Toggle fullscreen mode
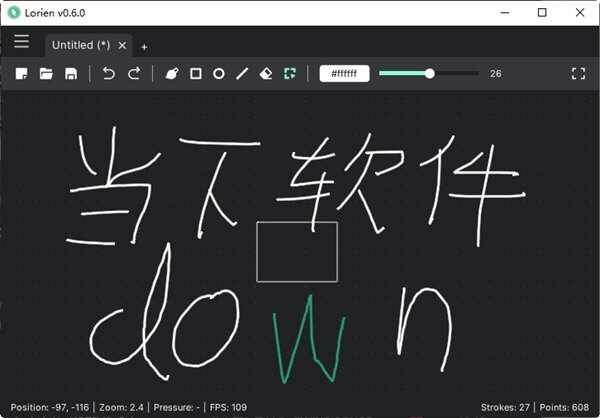The image size is (600, 418). (x=578, y=74)
